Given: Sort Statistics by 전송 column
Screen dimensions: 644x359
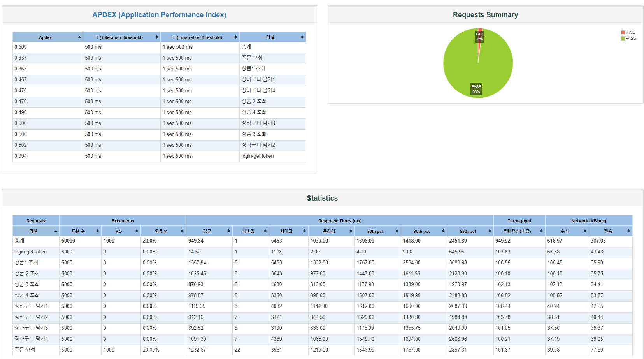Looking at the screenshot, I should [610, 231].
